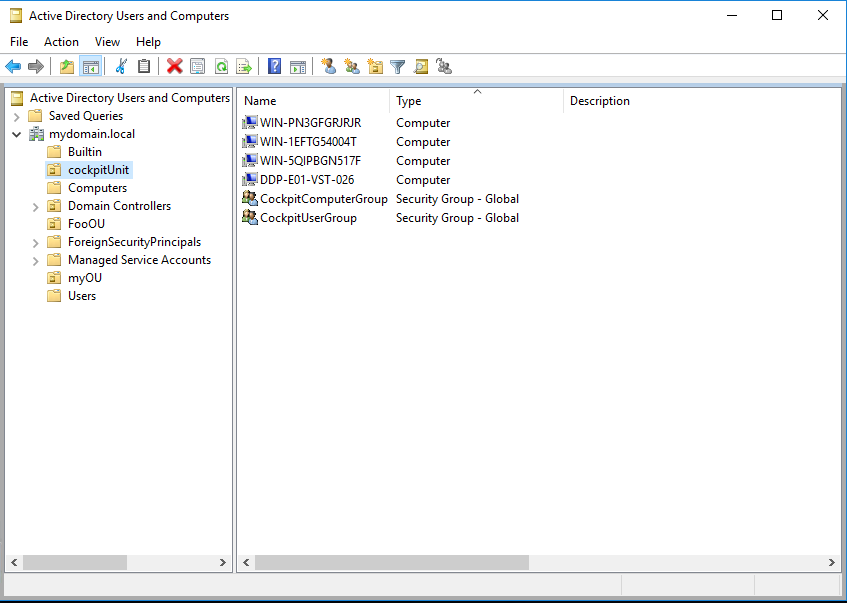Select Domain Controllers in the tree
The image size is (847, 603).
[x=119, y=206]
